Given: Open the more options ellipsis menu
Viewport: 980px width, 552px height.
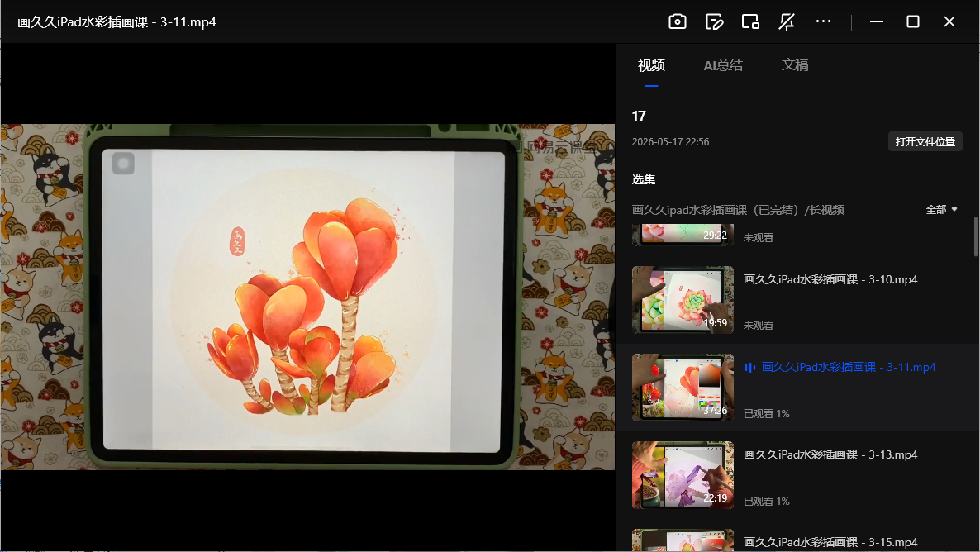Looking at the screenshot, I should coord(823,21).
